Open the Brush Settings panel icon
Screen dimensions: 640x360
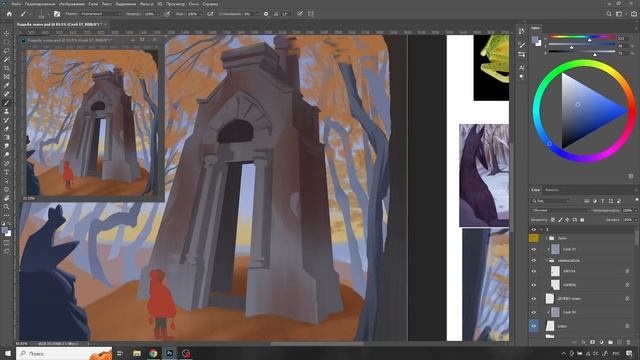[57, 14]
